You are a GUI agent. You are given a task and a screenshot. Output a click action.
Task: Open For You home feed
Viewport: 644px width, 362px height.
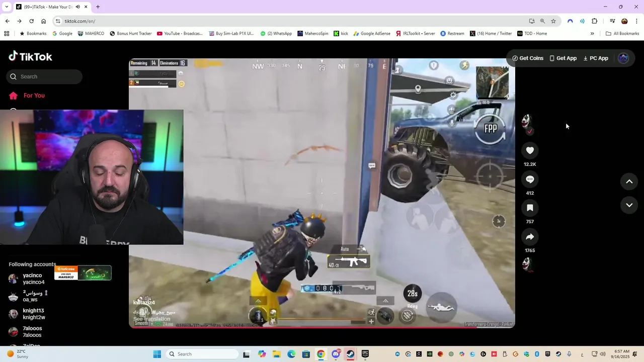tap(27, 96)
